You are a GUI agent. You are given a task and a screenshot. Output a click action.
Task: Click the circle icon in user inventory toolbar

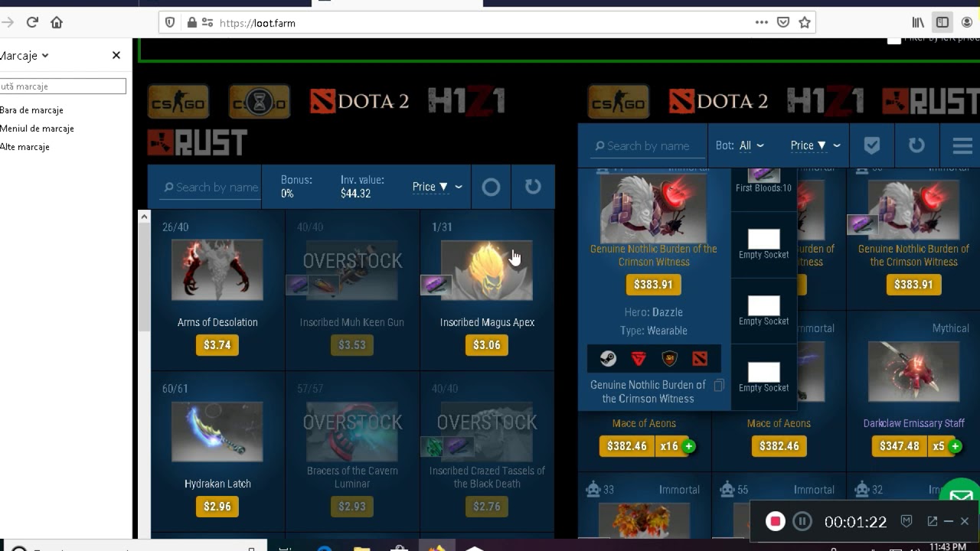point(491,187)
